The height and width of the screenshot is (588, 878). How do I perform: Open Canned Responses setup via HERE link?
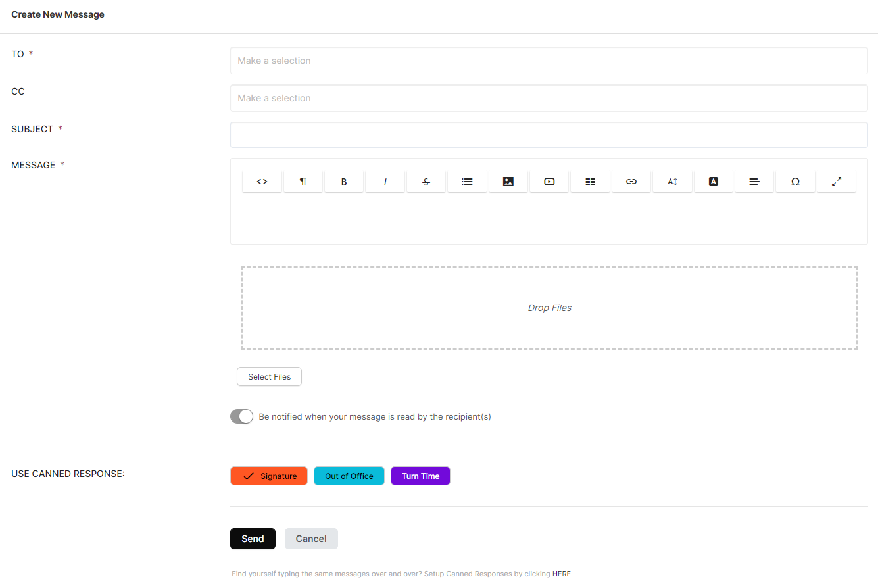562,574
